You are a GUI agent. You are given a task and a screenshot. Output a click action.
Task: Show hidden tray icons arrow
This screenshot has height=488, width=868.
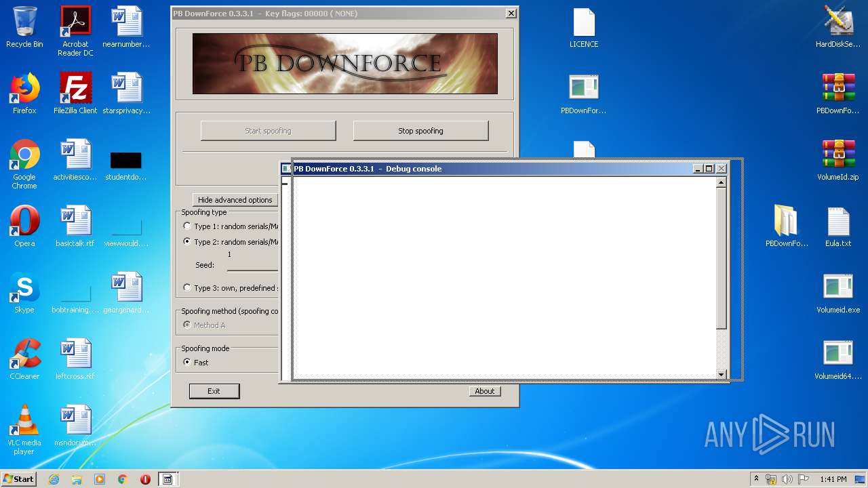pos(756,479)
